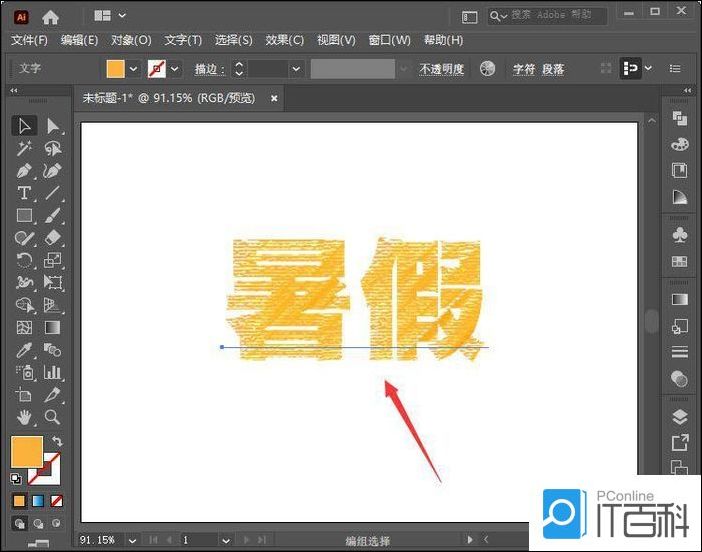
Task: Open the Symbols panel club icon
Action: [680, 235]
